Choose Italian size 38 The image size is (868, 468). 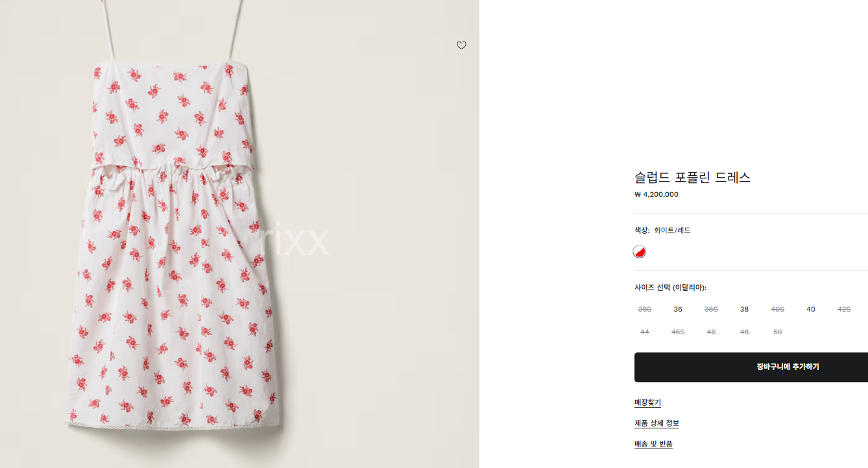744,310
